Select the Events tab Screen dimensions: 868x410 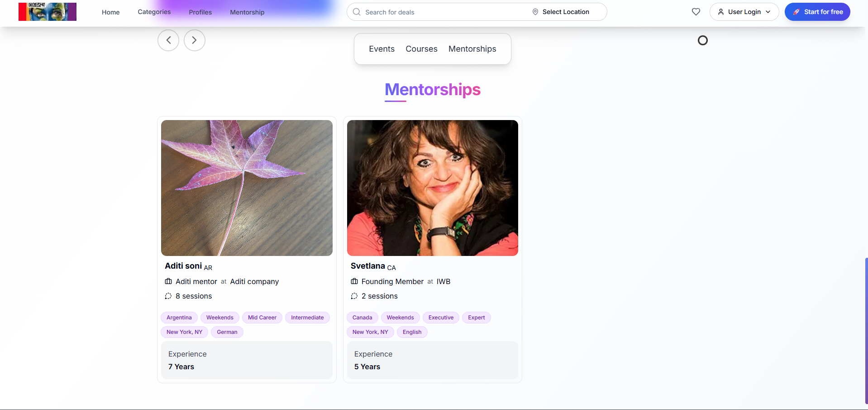pos(381,48)
